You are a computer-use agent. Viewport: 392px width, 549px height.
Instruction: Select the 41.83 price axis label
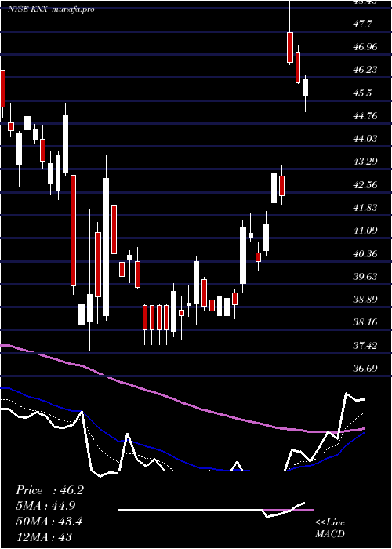pos(366,208)
